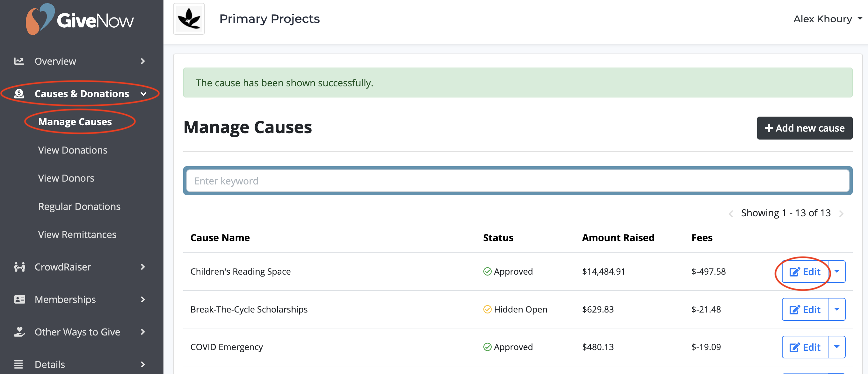
Task: Click the Memberships card icon
Action: [x=19, y=299]
